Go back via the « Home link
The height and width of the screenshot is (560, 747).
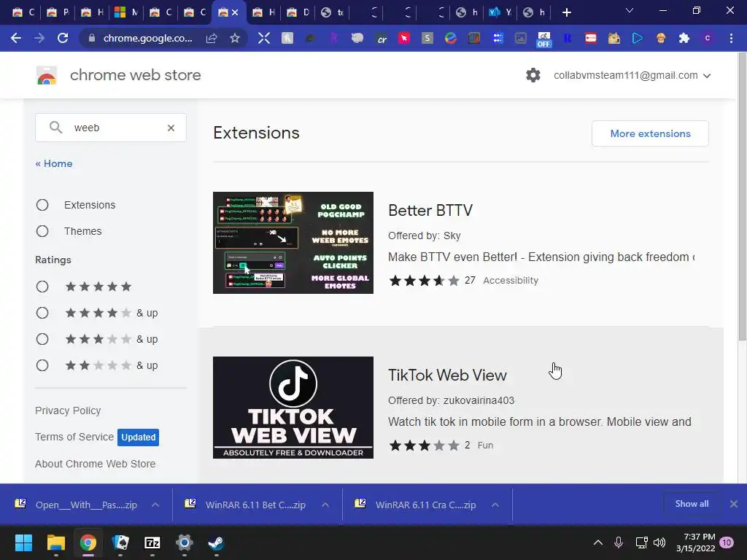(54, 163)
